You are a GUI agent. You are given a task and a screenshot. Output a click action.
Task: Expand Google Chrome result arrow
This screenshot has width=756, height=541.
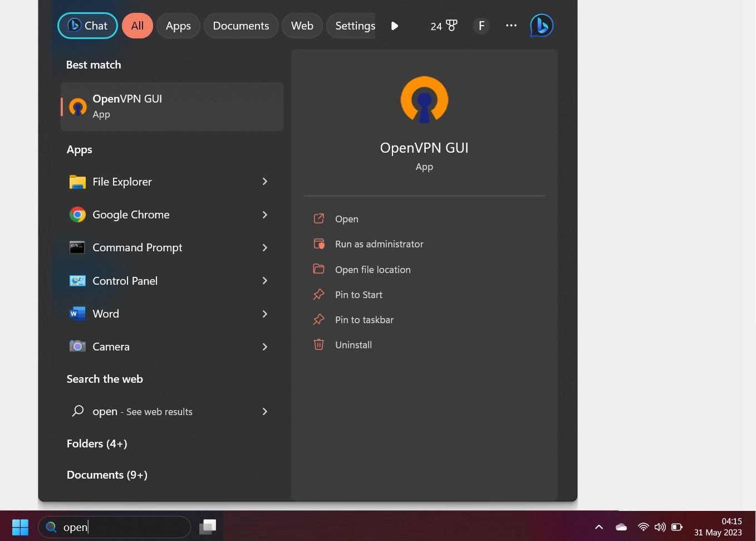(x=265, y=215)
